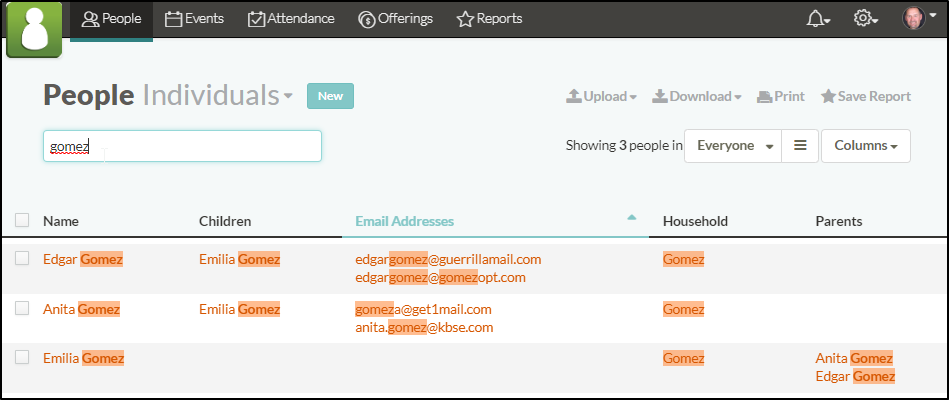Open the Download dropdown

[697, 96]
